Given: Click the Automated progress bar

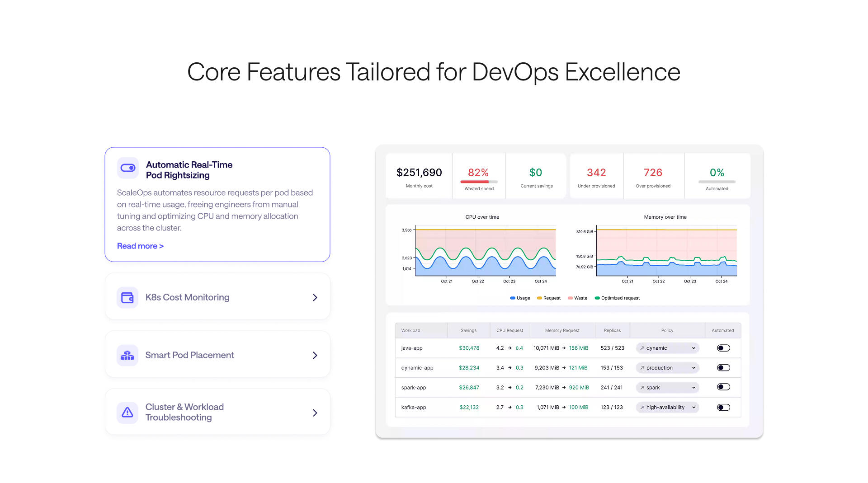Looking at the screenshot, I should tap(717, 182).
